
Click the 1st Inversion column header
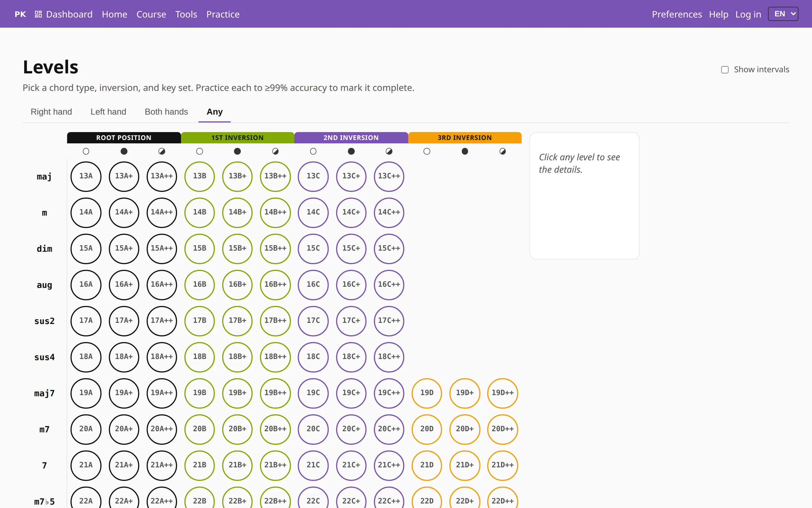(x=238, y=138)
